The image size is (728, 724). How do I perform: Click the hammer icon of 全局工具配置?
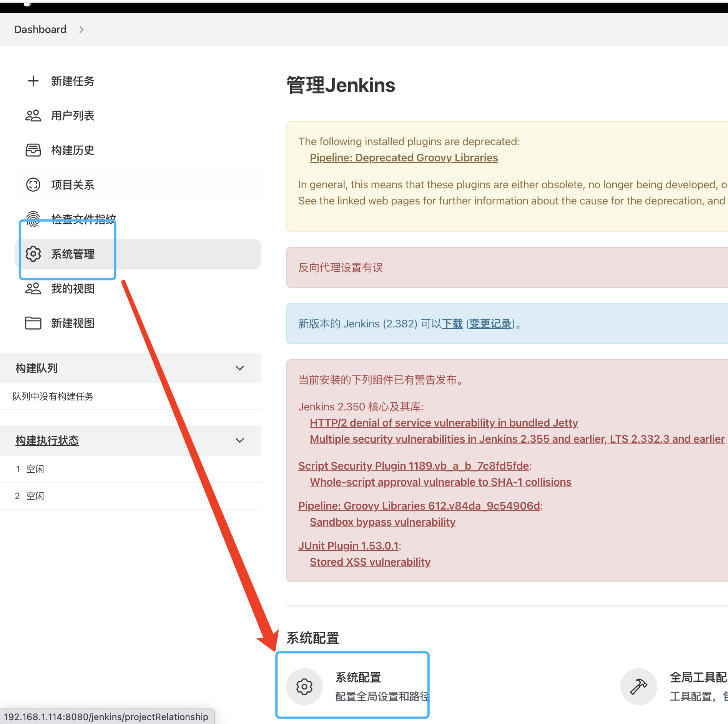point(639,687)
